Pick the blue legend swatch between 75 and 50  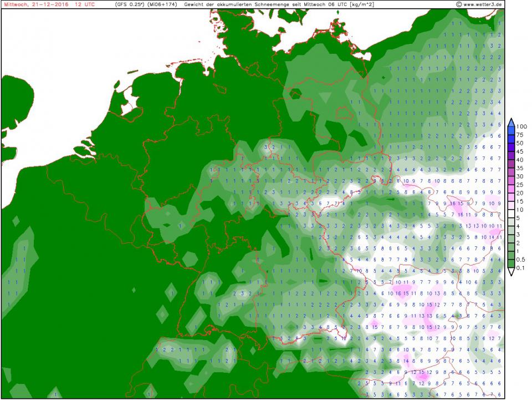[x=511, y=139]
